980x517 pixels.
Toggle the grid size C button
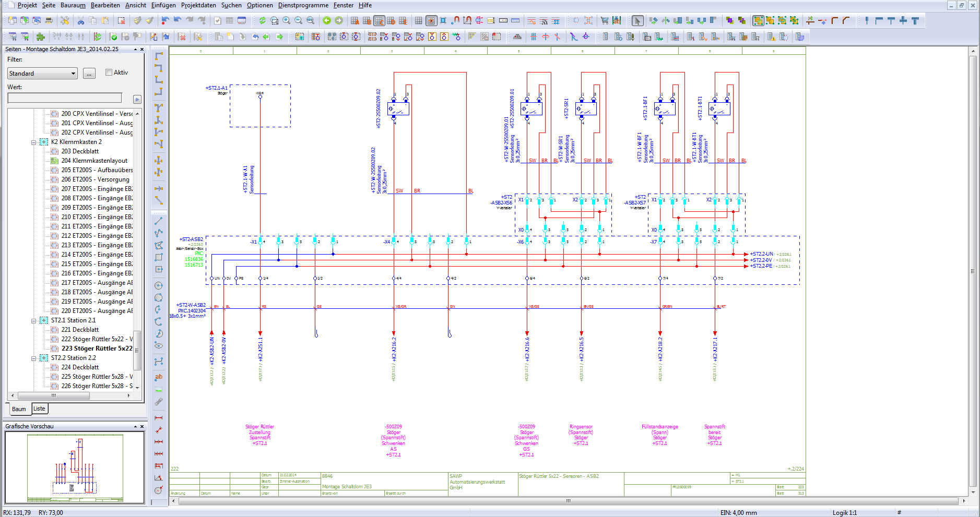coord(379,20)
